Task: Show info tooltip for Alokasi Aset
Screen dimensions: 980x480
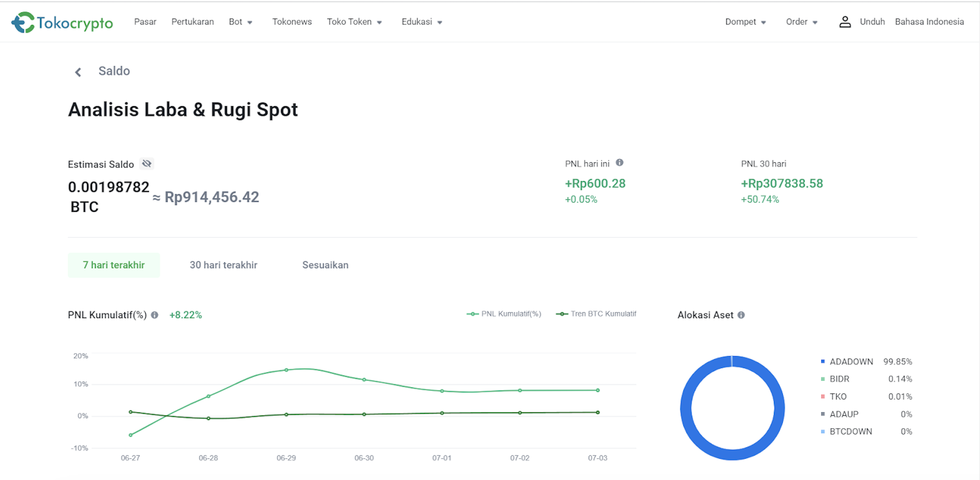Action: (741, 315)
